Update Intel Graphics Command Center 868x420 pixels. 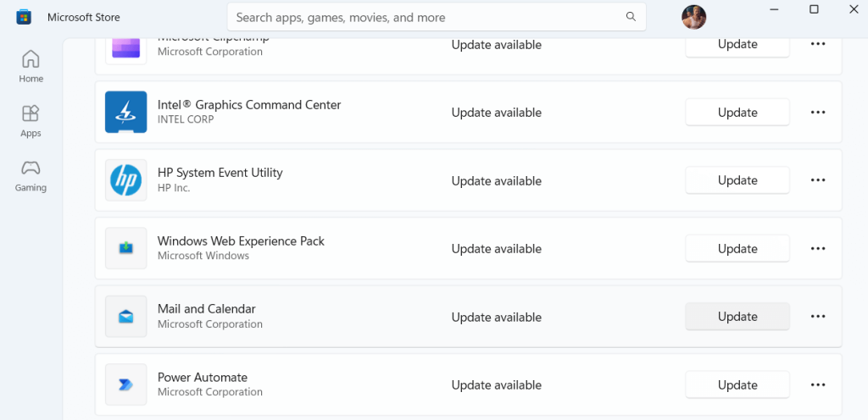(737, 112)
